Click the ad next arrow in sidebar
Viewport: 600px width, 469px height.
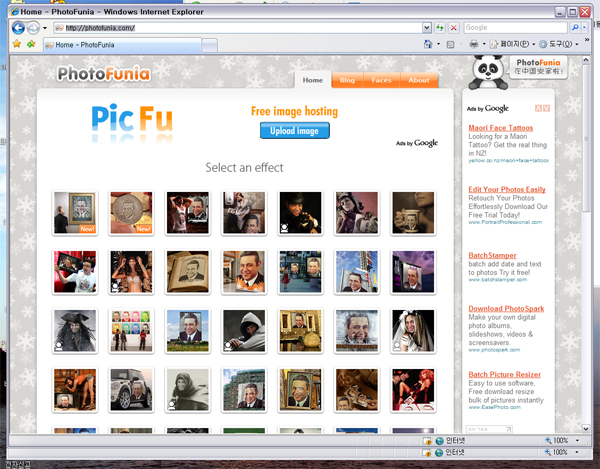546,108
